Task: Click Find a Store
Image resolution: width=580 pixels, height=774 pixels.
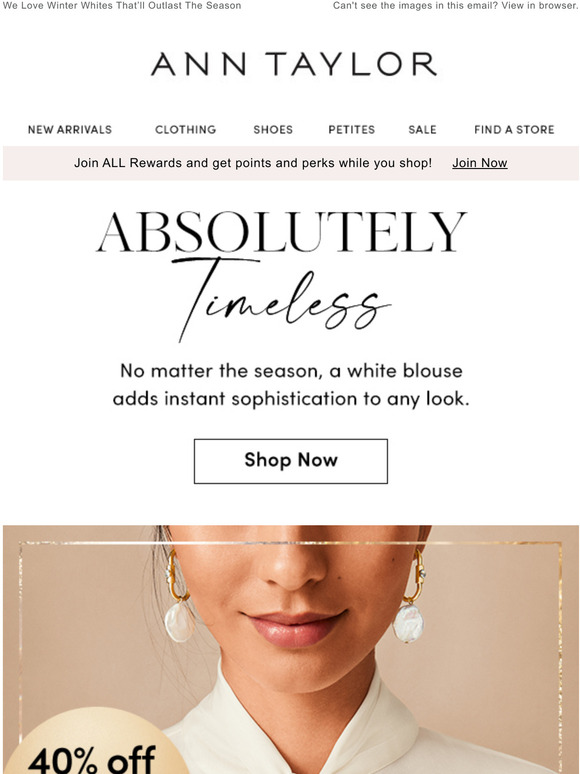Action: [x=514, y=129]
